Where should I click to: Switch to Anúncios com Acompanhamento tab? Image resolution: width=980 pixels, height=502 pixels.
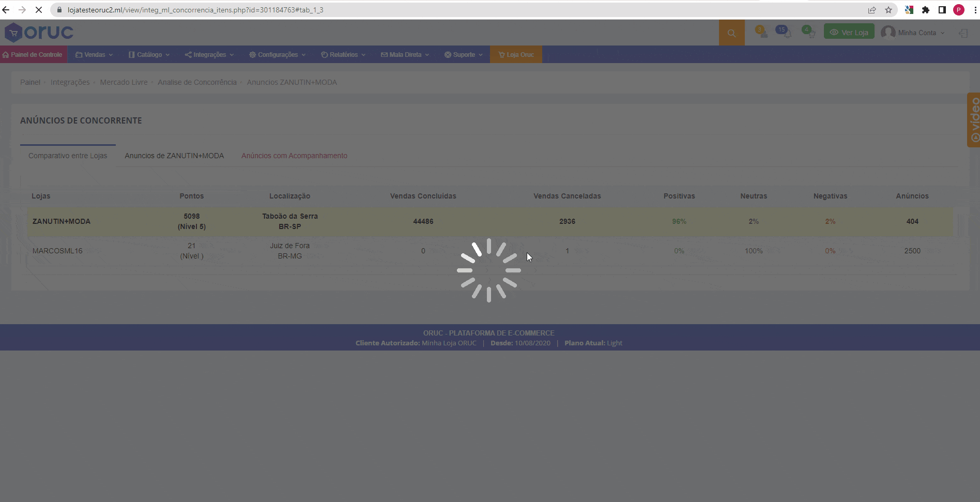click(x=294, y=156)
